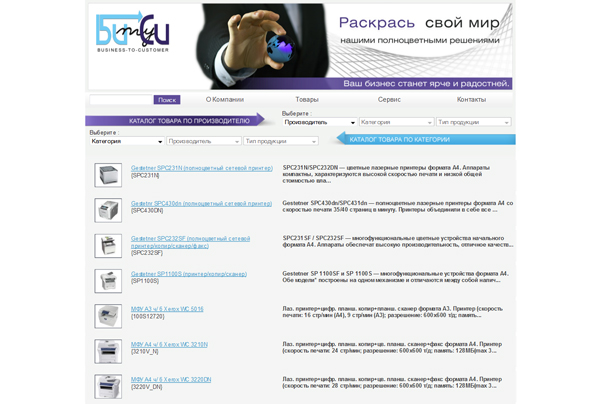Screen dimensions: 600x404
Task: Click the Gestetner SPC430dn printer thumbnail
Action: tap(108, 210)
